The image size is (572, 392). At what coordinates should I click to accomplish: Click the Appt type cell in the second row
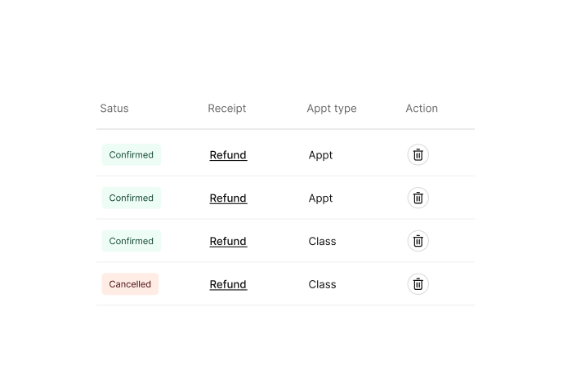[x=320, y=198]
